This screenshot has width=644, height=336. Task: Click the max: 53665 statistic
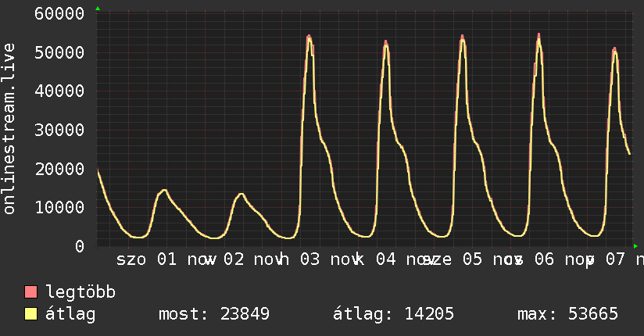point(567,314)
